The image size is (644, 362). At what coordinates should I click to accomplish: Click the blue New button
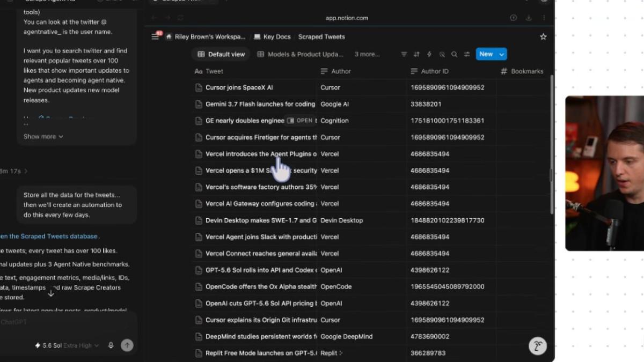[x=486, y=54]
